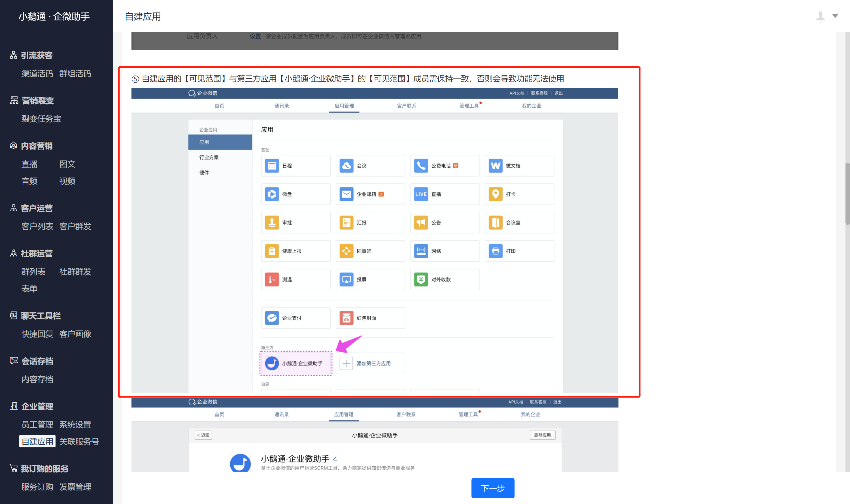
Task: Click the 公告 megaphone app icon
Action: (x=421, y=223)
